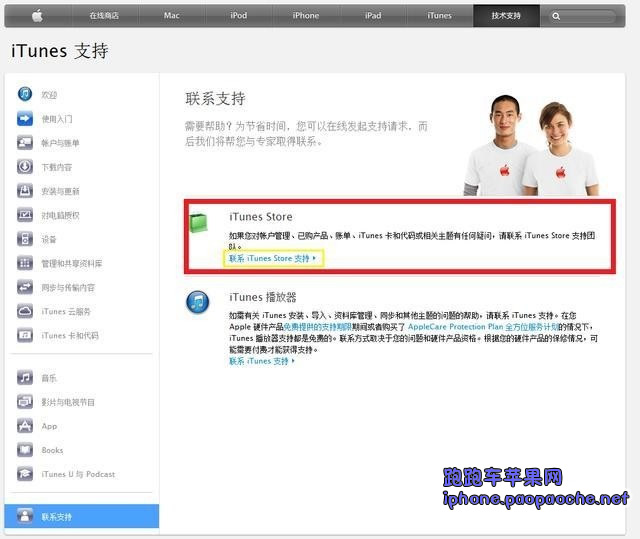The width and height of the screenshot is (640, 539).
Task: Click the Apple support staff photo
Action: [532, 145]
